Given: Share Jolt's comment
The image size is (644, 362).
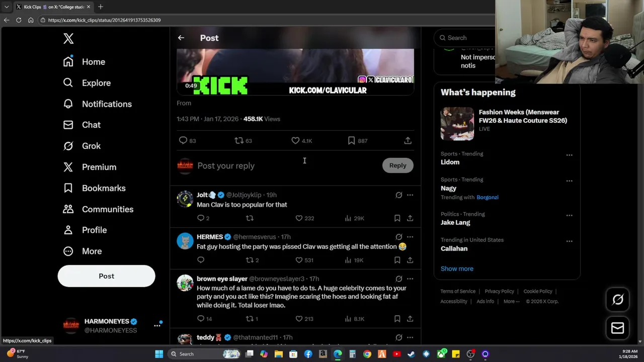Looking at the screenshot, I should click(410, 218).
